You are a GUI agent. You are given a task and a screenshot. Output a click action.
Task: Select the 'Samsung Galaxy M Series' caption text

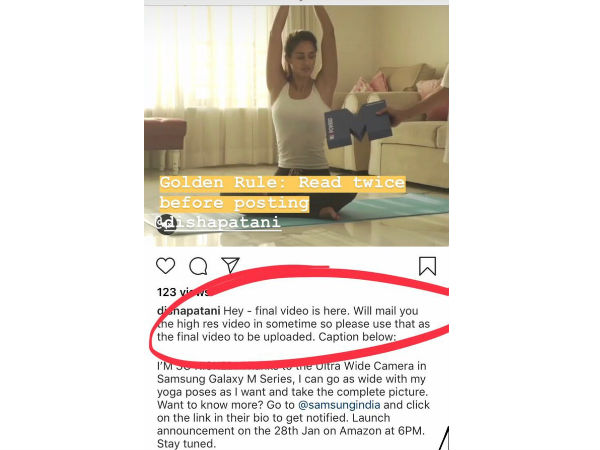[x=225, y=379]
